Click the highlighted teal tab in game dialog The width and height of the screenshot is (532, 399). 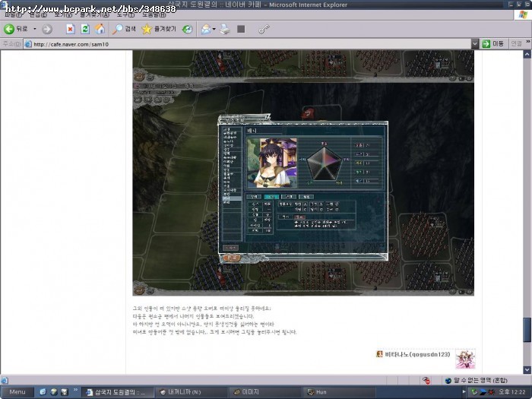pyautogui.click(x=271, y=197)
